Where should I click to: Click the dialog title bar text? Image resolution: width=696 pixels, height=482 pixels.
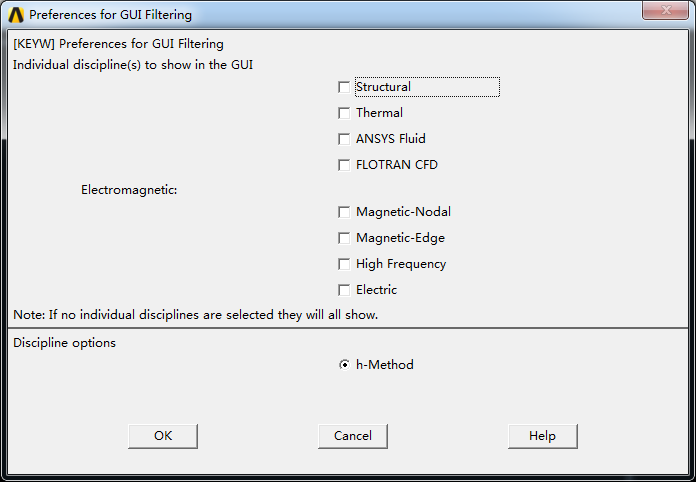coord(110,15)
